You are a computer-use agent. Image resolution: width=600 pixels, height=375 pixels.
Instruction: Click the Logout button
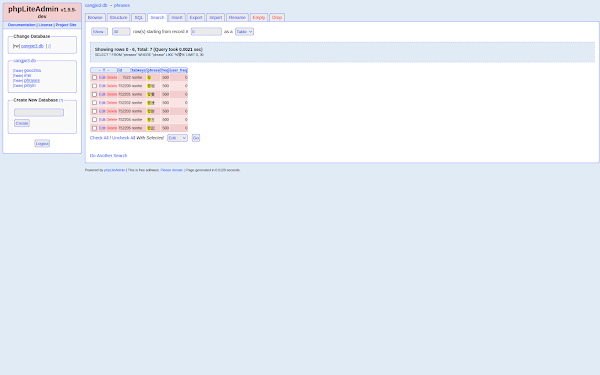click(42, 143)
